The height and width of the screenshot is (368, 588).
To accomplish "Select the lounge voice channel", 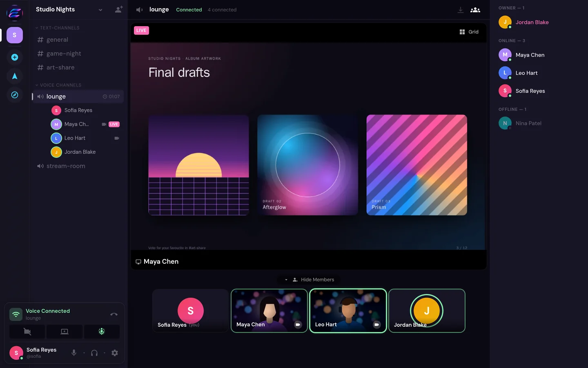I will point(78,96).
